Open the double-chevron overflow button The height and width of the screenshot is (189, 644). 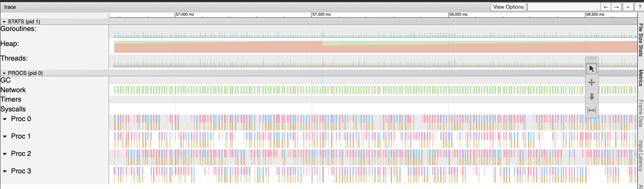(x=628, y=7)
